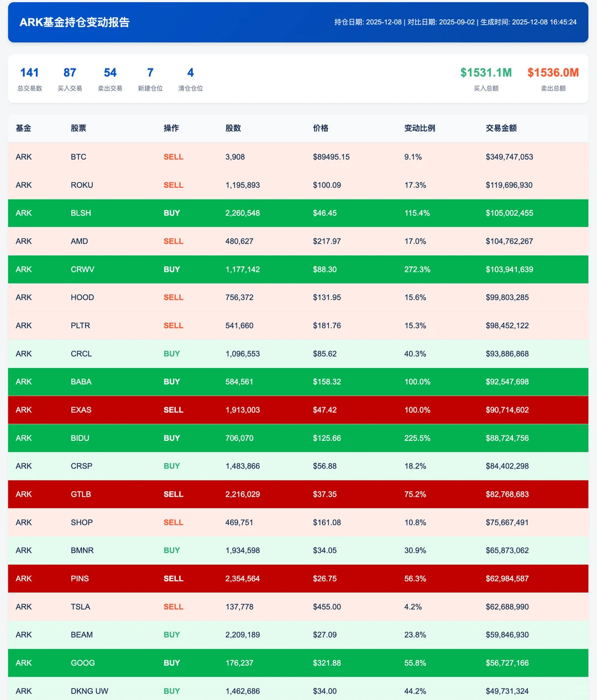
Task: Select the GOOG amount $56,727,166
Action: (x=507, y=663)
